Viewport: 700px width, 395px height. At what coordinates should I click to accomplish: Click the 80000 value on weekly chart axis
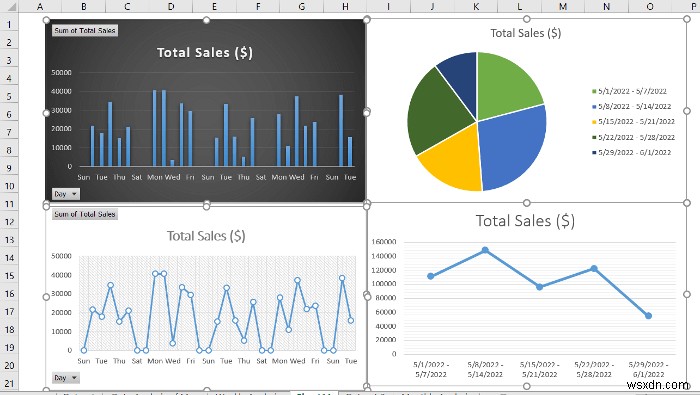click(385, 298)
